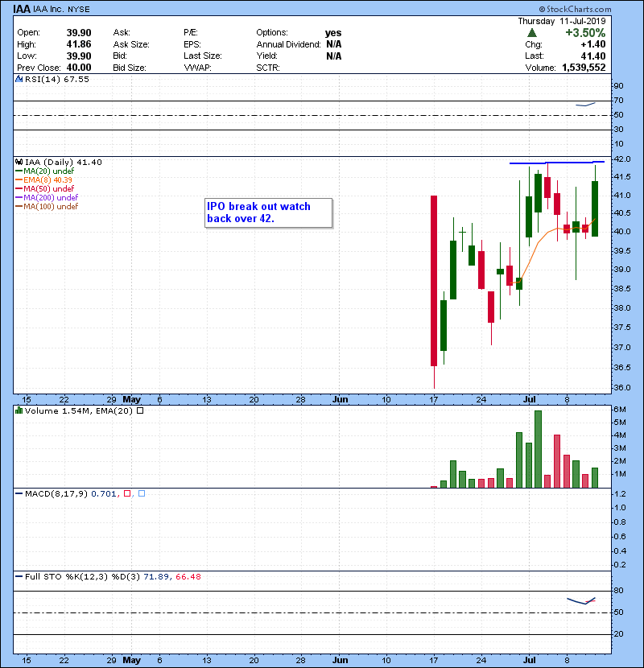Viewport: 644px width, 668px height.
Task: Click the Chg value +1.40
Action: point(592,44)
